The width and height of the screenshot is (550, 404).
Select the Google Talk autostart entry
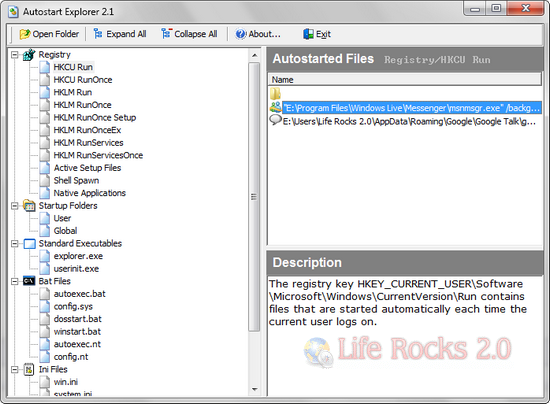coord(409,122)
